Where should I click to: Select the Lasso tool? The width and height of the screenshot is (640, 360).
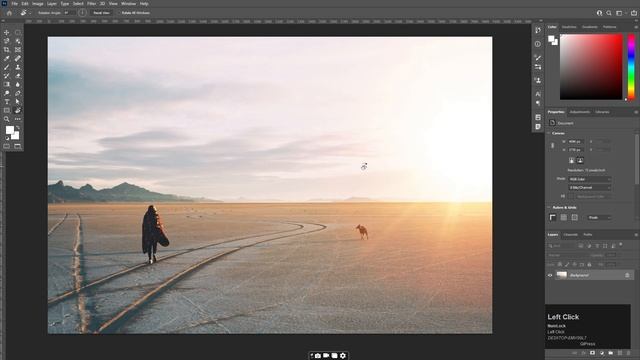(x=7, y=41)
